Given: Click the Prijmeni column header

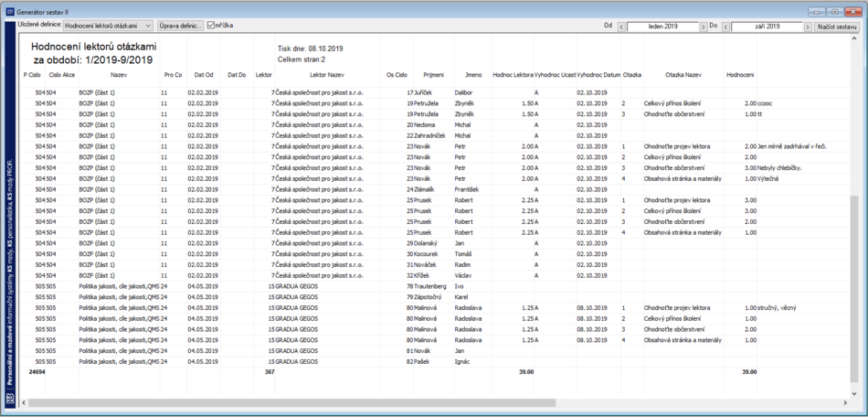Looking at the screenshot, I should tap(433, 75).
